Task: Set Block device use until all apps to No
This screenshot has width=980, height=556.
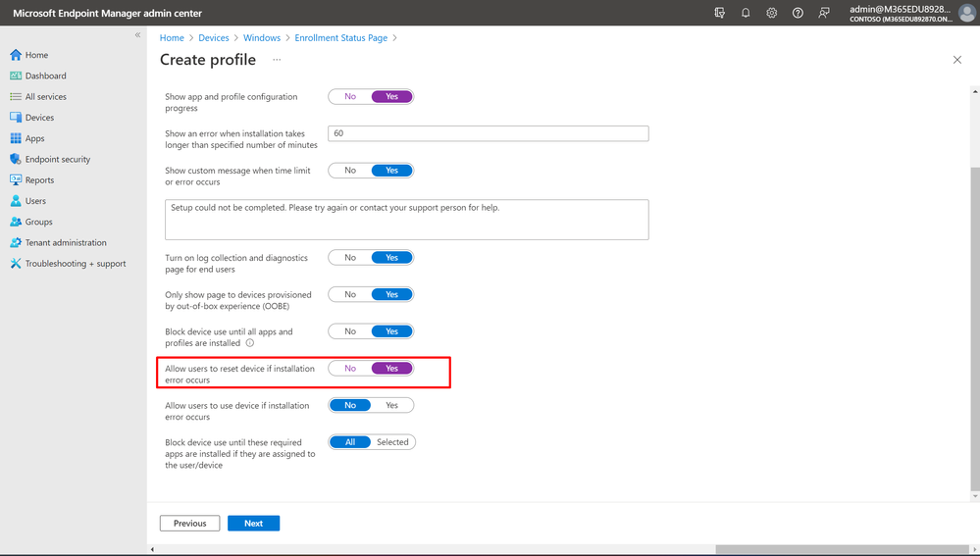Action: point(350,331)
